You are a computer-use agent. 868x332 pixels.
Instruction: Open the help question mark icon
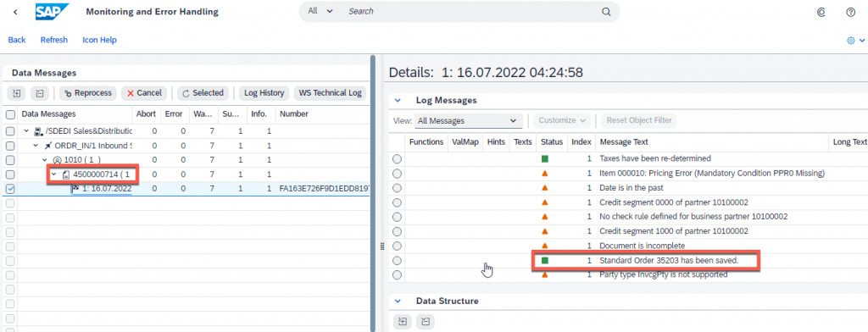[x=851, y=12]
